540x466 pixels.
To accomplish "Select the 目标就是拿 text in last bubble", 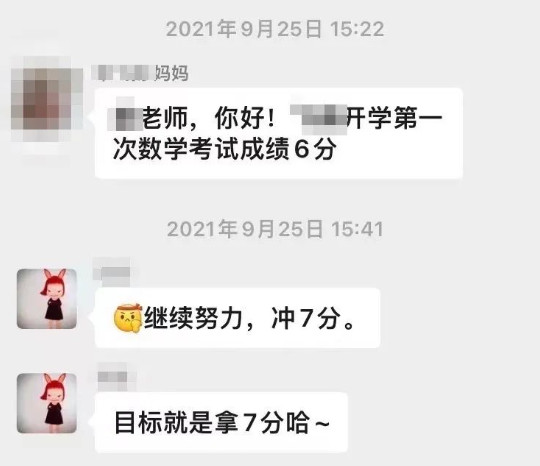I will tap(176, 423).
